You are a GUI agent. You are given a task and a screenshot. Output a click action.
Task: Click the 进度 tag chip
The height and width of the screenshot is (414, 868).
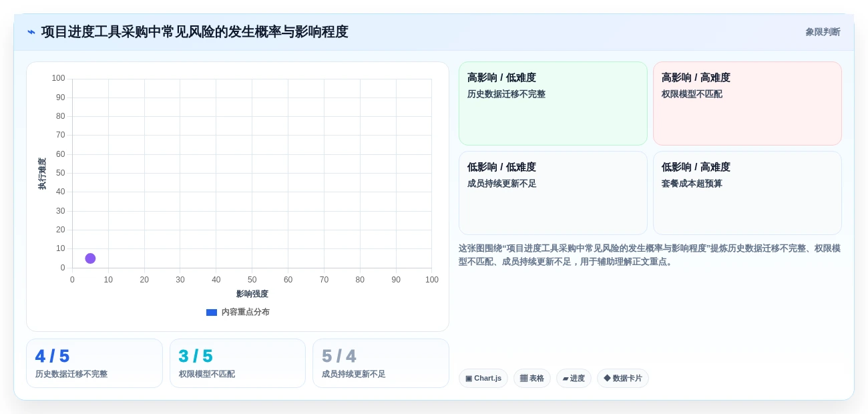[574, 378]
